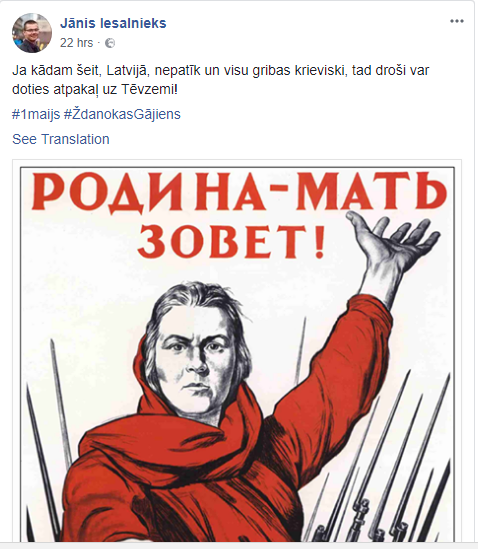Click the РОДИНА-МАТЬ headline in the poster
This screenshot has height=549, width=478.
(239, 191)
